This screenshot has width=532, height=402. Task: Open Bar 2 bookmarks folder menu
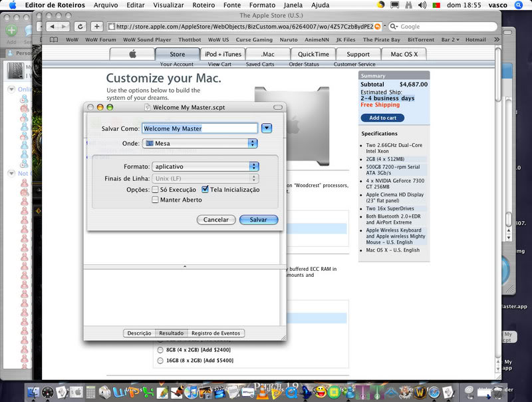450,40
